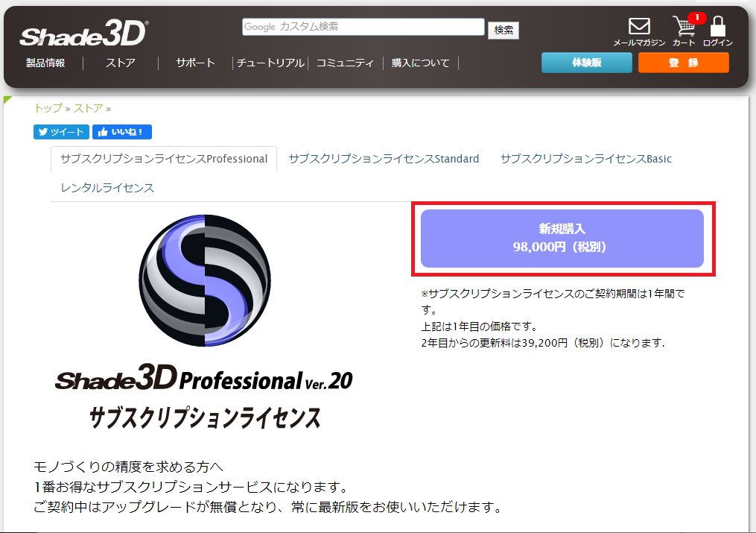
Task: Open the ストア menu
Action: pyautogui.click(x=121, y=63)
